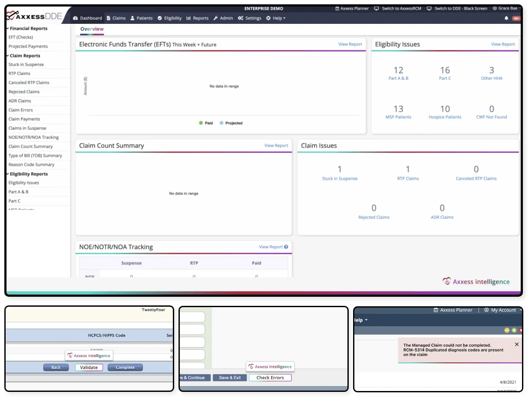View Report for Eligibility Issues

[503, 44]
